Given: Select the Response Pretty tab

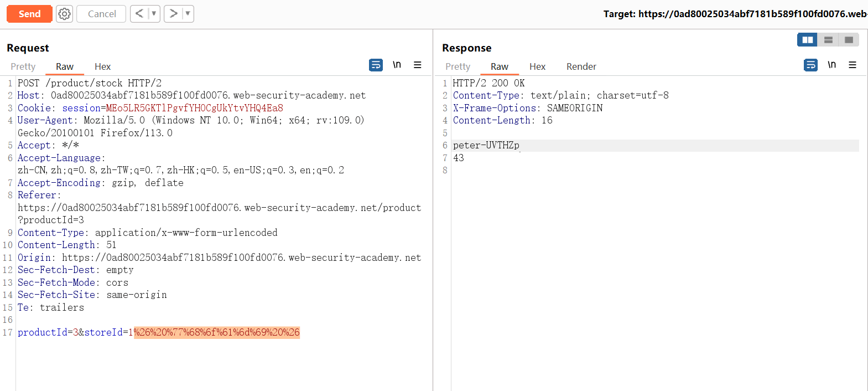Looking at the screenshot, I should click(x=458, y=66).
